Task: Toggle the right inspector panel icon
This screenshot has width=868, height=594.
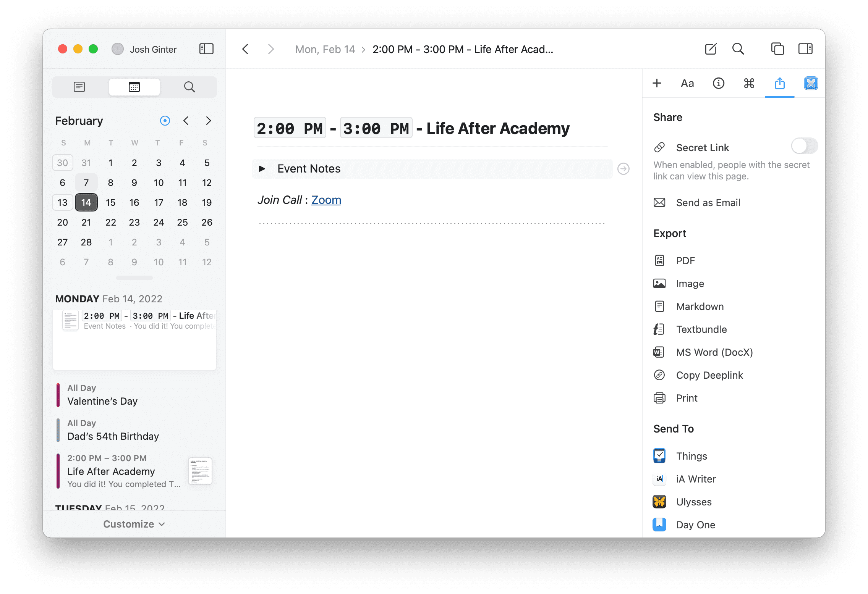Action: [x=805, y=49]
